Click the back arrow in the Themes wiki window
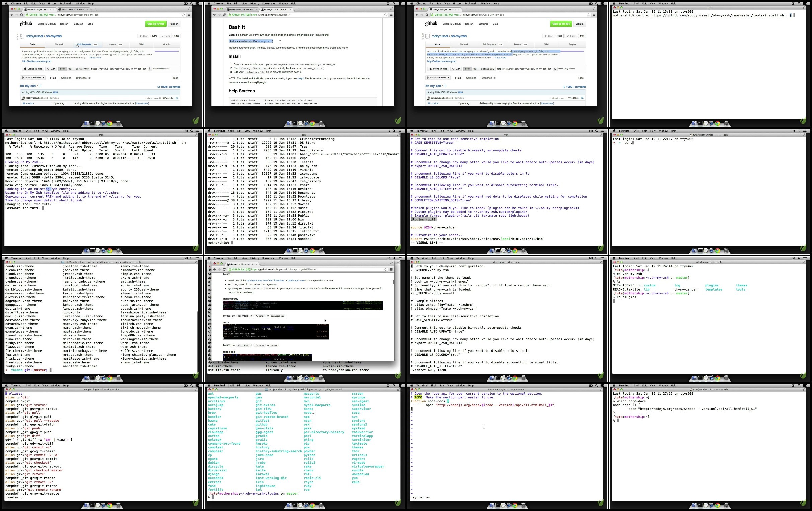The width and height of the screenshot is (812, 511). (x=214, y=269)
